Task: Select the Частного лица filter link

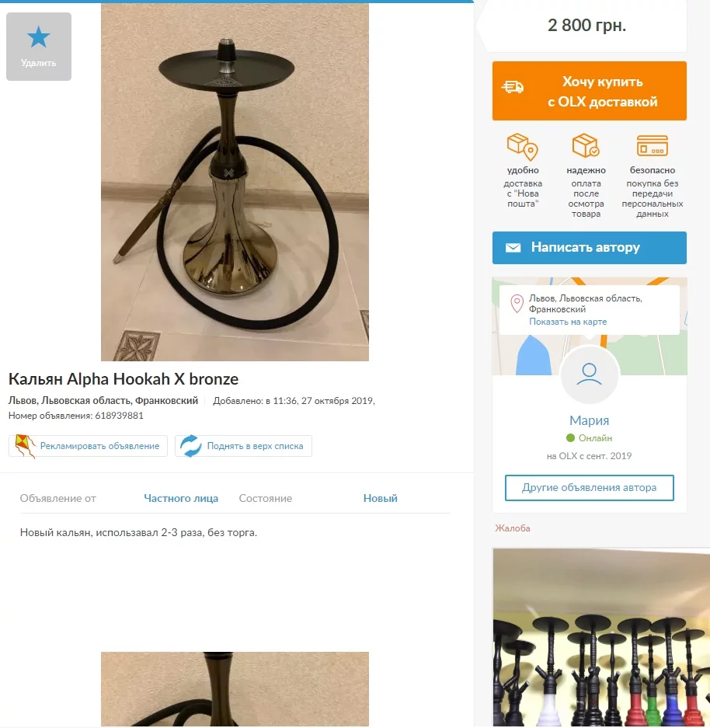Action: click(181, 498)
